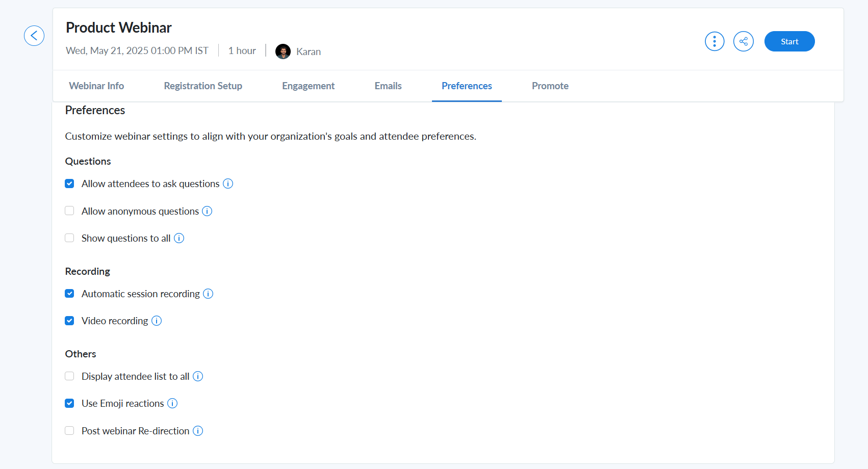Screen dimensions: 868x469
Task: Open the Engagement tab
Action: click(x=308, y=86)
